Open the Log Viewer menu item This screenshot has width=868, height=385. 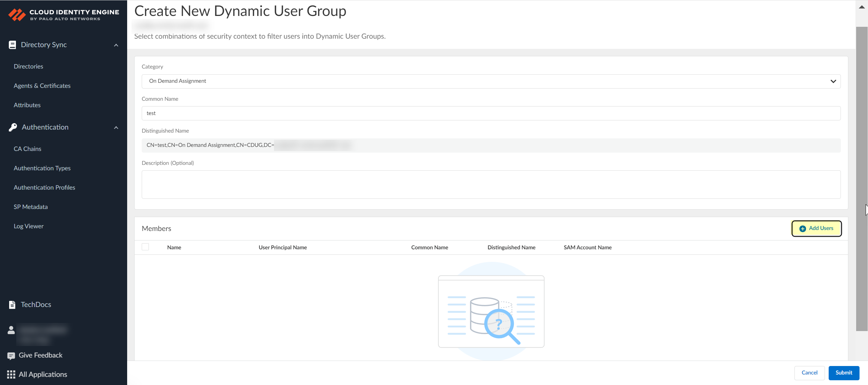coord(28,226)
